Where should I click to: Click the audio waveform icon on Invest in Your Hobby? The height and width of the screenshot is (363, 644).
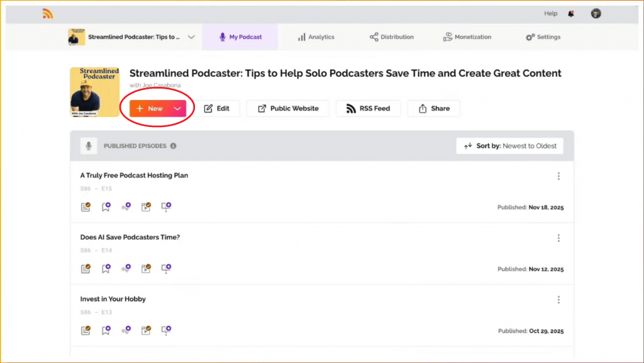[126, 330]
